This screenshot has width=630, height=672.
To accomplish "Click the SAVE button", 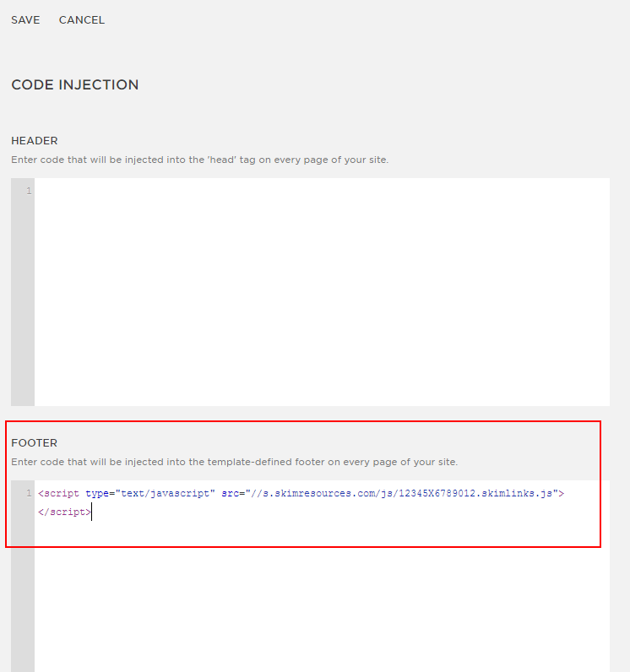I will tap(25, 20).
